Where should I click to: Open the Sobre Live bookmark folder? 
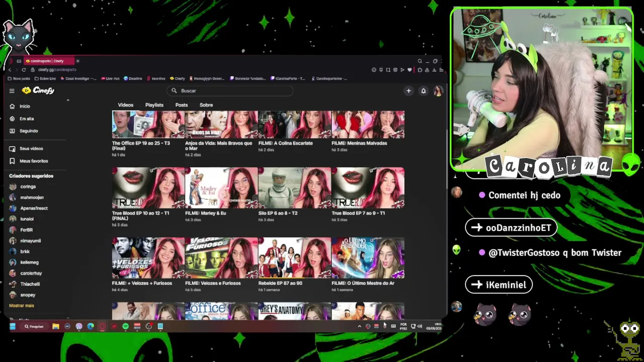[45, 78]
